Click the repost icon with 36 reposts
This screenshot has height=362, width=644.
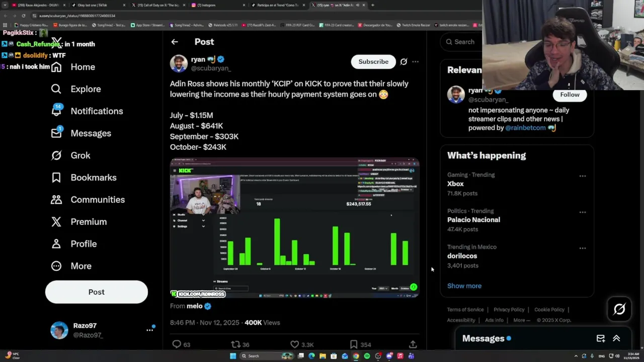(x=235, y=344)
